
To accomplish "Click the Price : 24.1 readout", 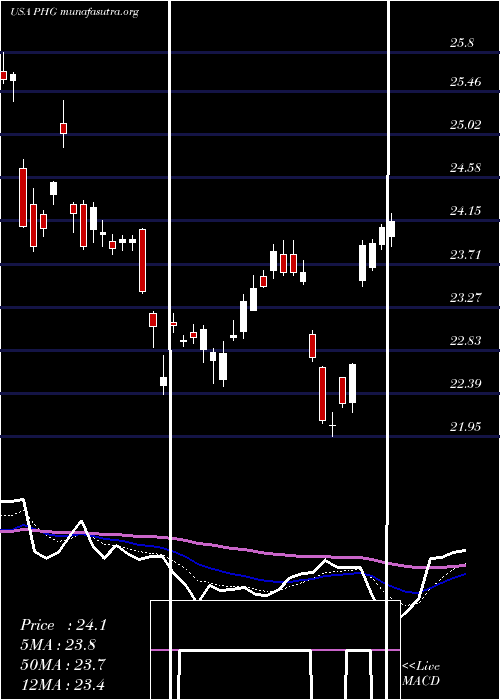I will tap(63, 625).
